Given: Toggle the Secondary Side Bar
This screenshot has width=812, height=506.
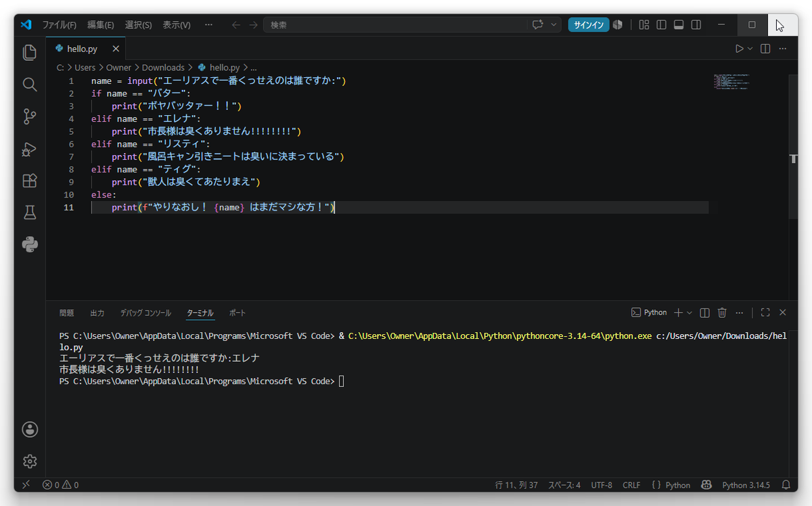Looking at the screenshot, I should (696, 24).
